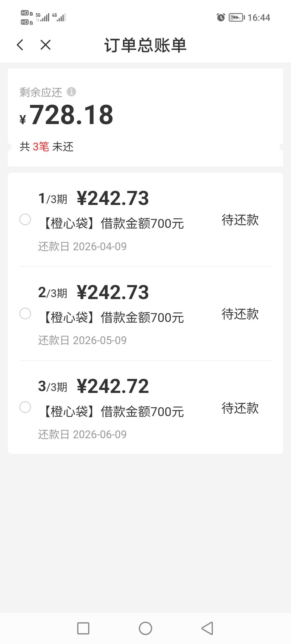Viewport: 291px width, 644px height.
Task: Tap the alarm clock status icon
Action: pos(221,18)
